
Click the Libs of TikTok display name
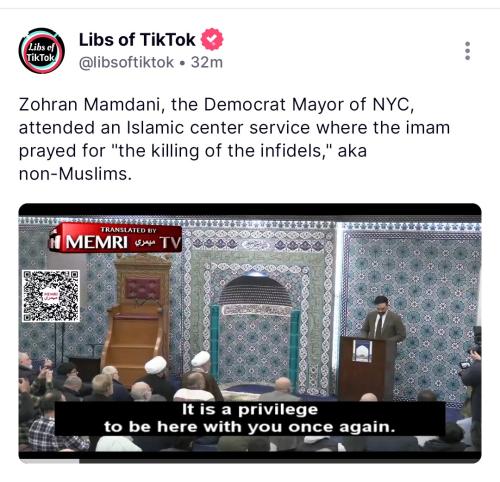(x=137, y=40)
